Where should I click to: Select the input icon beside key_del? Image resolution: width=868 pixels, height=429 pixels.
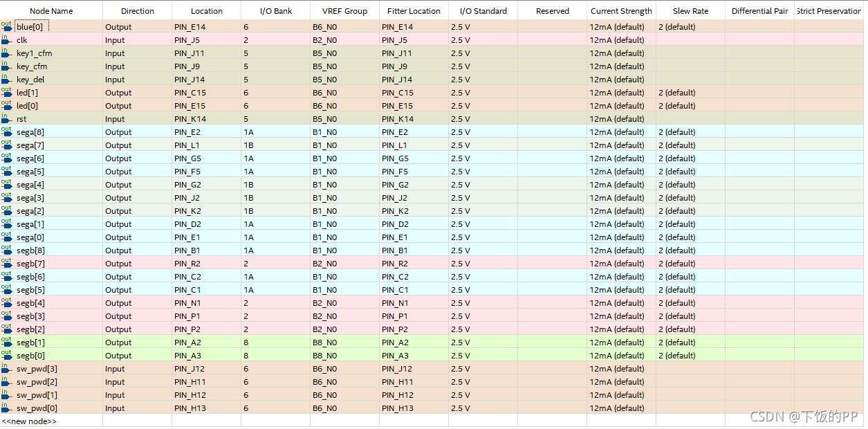[7, 80]
